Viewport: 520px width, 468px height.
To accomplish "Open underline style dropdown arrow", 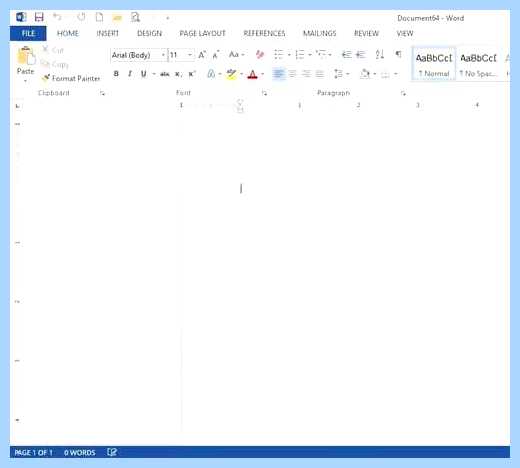I will click(x=154, y=74).
